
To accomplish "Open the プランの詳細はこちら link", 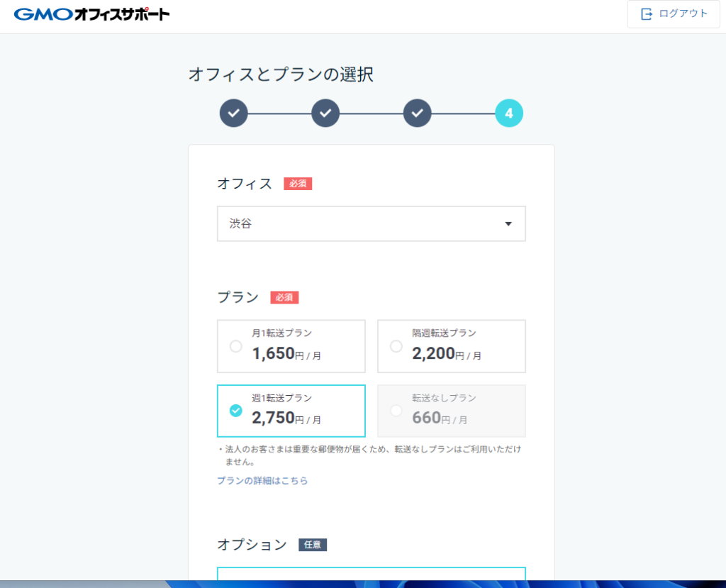I will [262, 481].
